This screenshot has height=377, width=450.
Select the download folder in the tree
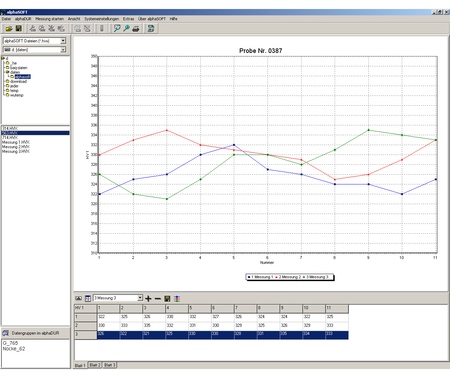point(18,81)
